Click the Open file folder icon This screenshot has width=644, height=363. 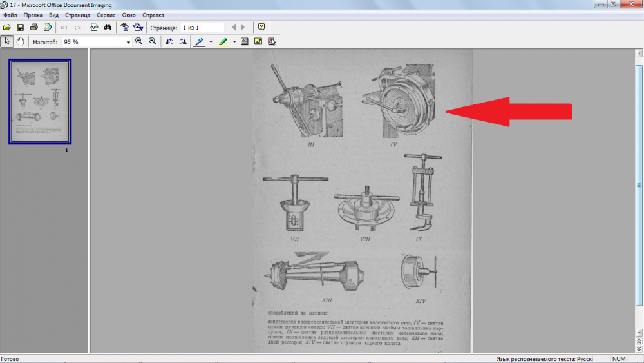(x=7, y=27)
